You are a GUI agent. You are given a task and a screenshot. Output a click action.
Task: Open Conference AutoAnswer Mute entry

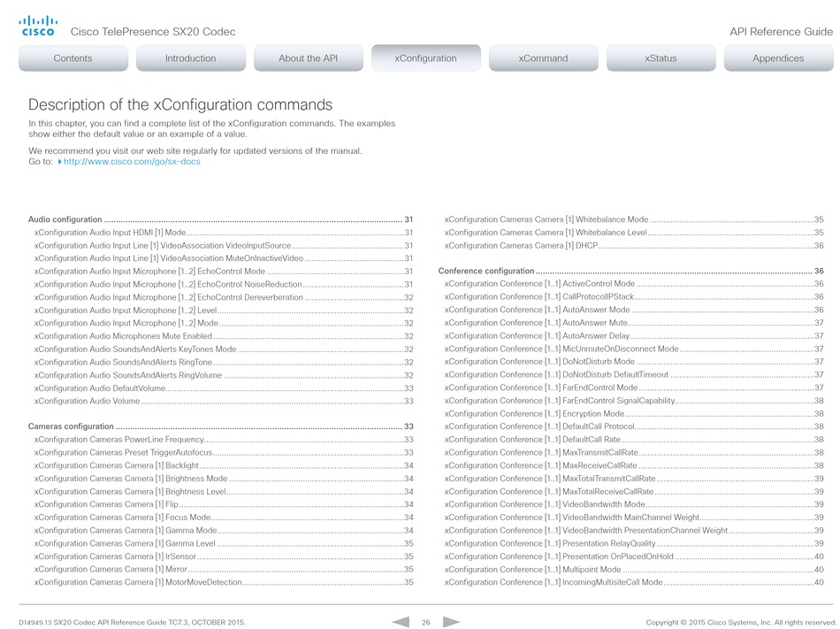(x=634, y=323)
